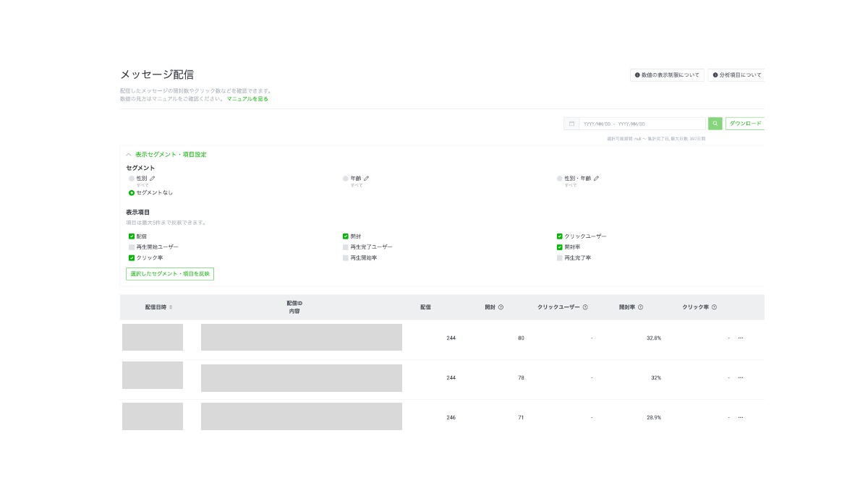Tick the 再生完了率 checkbox
Viewport: 868px width, 488px height.
(x=560, y=258)
